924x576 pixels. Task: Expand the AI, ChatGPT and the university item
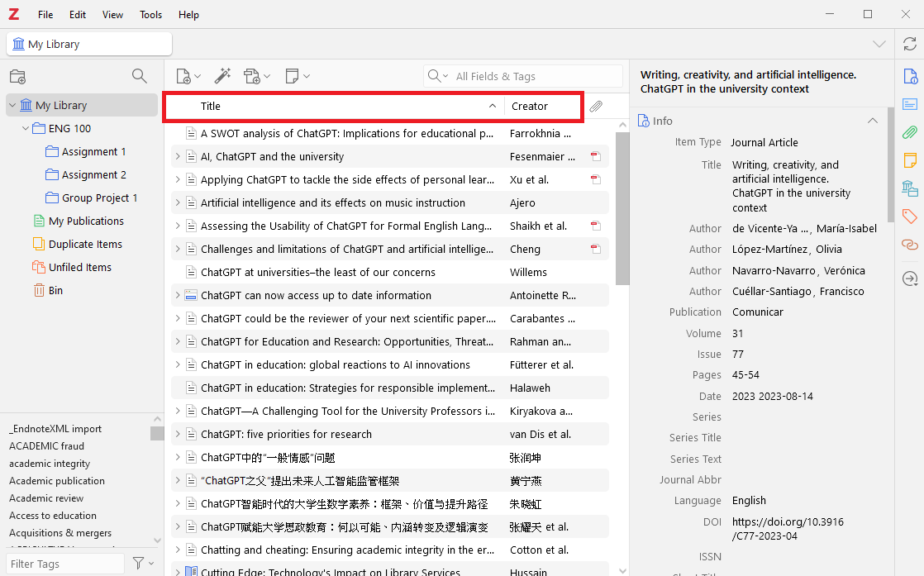(177, 156)
